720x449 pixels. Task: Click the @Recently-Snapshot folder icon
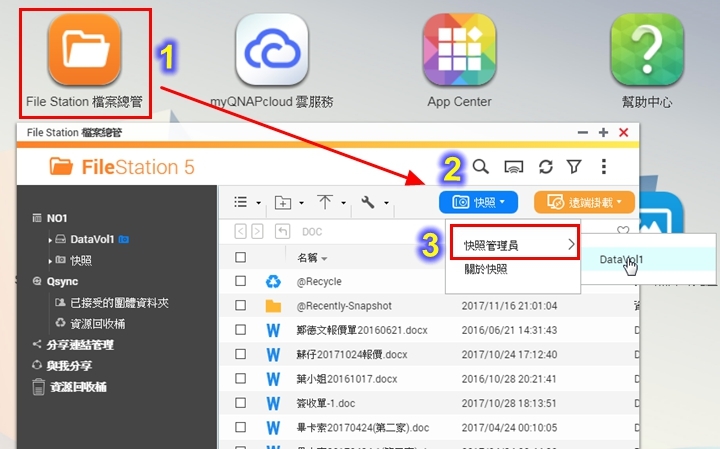(273, 306)
